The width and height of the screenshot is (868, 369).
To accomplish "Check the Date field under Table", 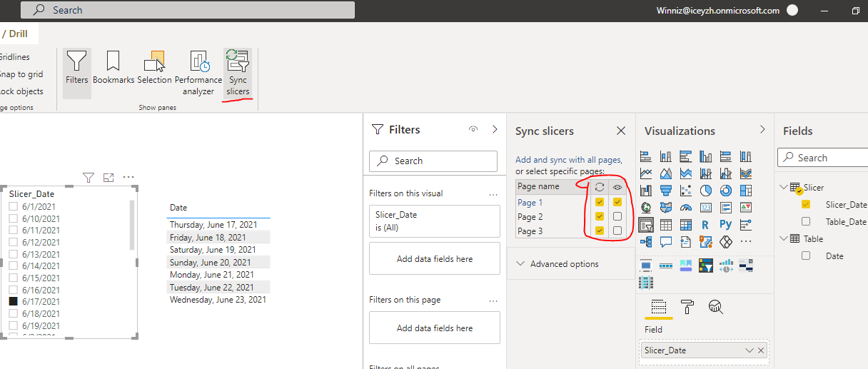I will coord(806,256).
